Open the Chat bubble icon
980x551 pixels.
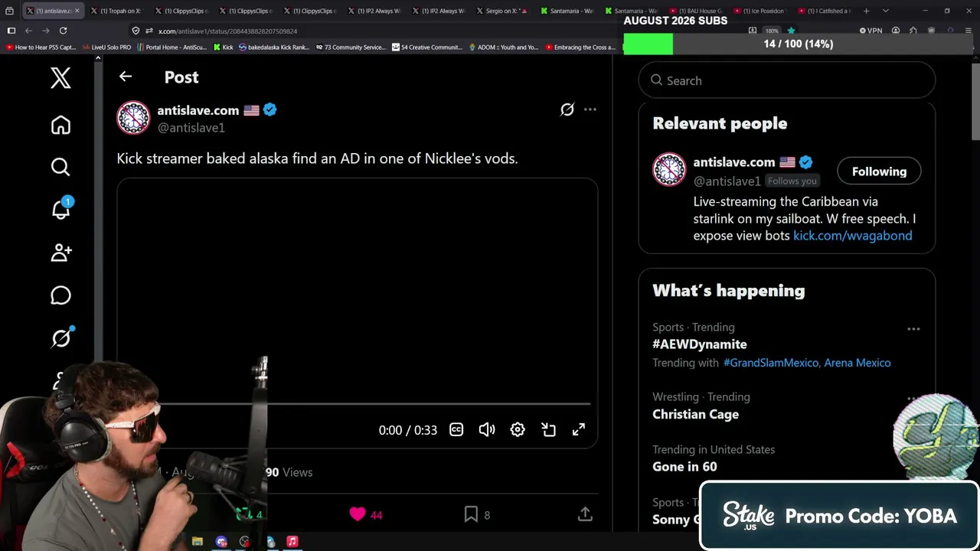(60, 295)
